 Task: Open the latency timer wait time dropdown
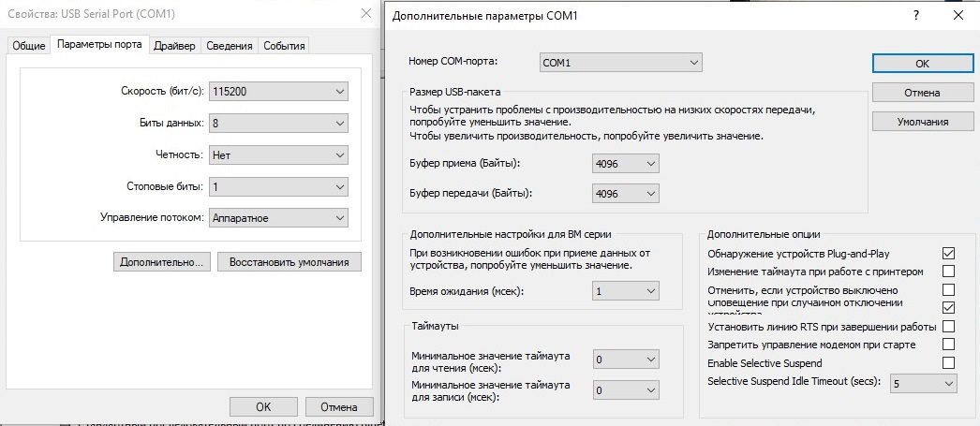click(x=626, y=291)
